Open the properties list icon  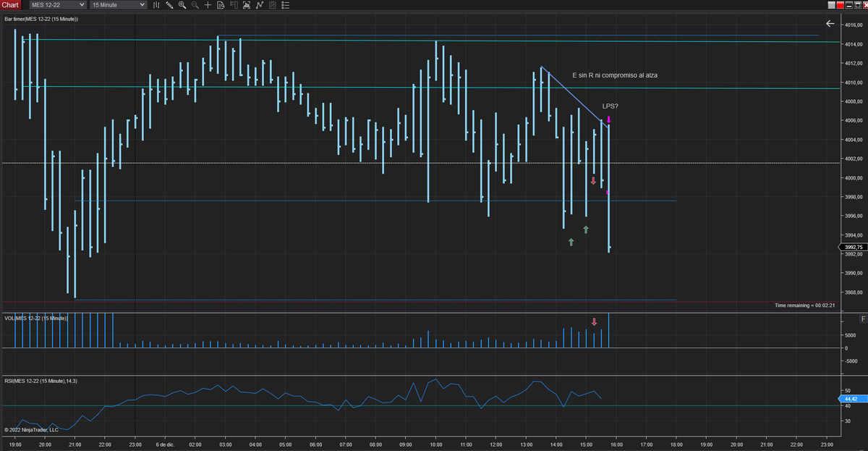click(x=285, y=5)
